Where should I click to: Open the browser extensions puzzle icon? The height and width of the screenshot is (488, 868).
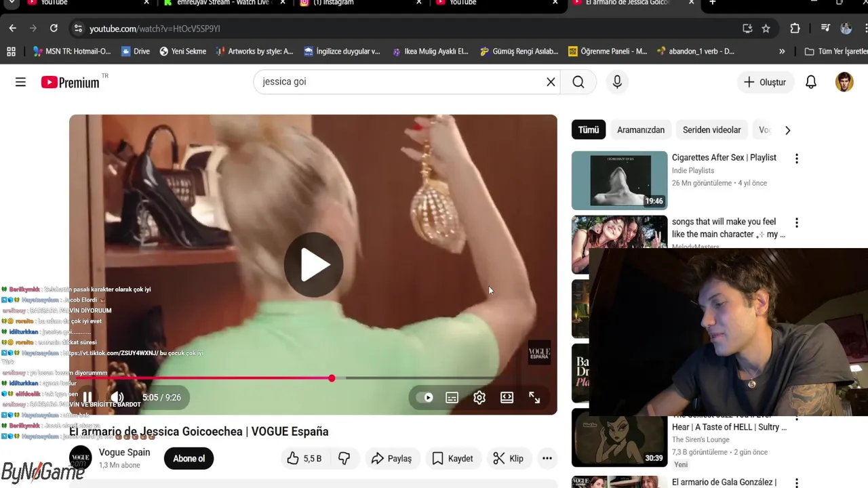point(795,28)
